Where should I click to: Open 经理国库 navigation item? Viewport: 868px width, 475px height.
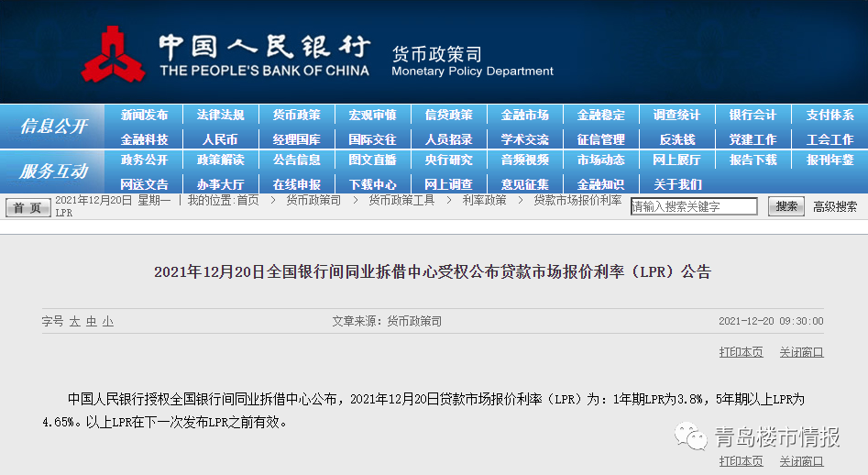[x=297, y=139]
